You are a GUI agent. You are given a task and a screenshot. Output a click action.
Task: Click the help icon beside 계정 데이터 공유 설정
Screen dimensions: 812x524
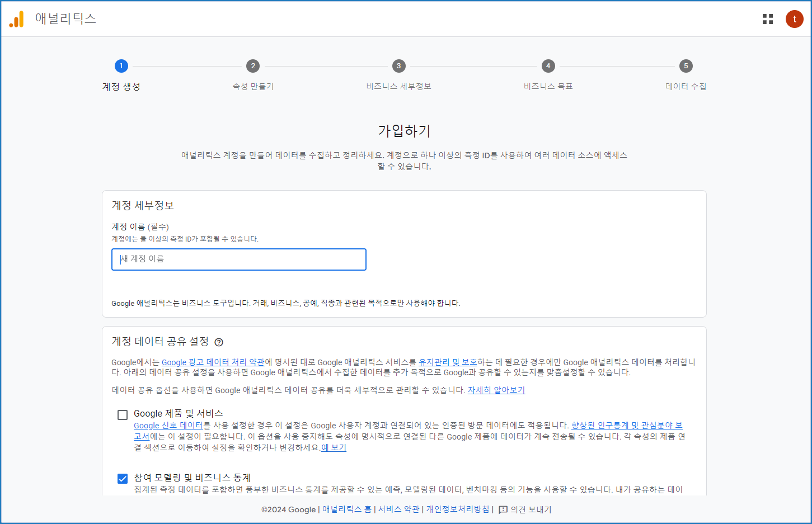(219, 342)
